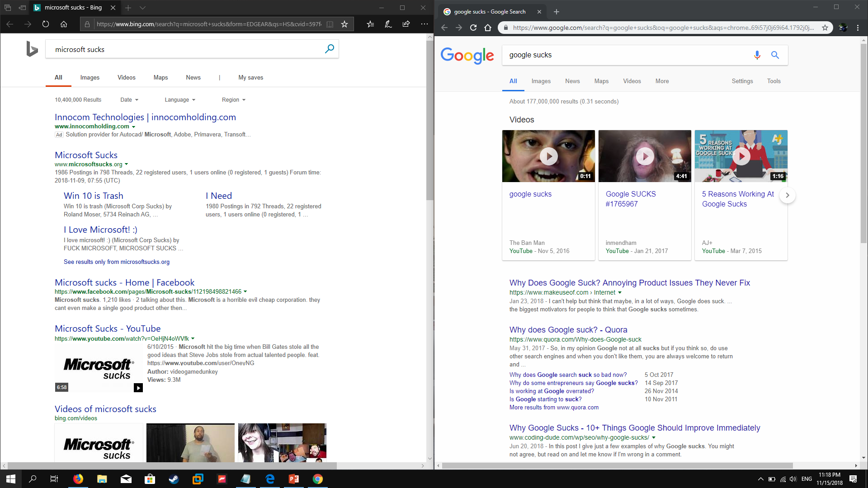Screen dimensions: 868x488
Task: Click Edge share icon
Action: point(406,24)
